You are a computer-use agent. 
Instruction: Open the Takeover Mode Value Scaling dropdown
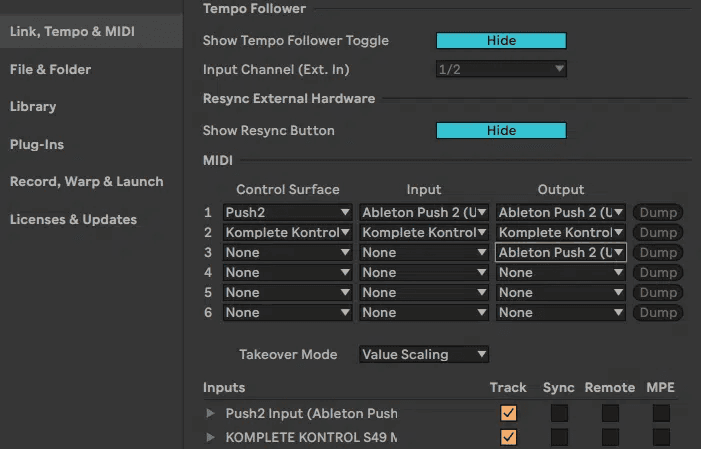pos(424,355)
